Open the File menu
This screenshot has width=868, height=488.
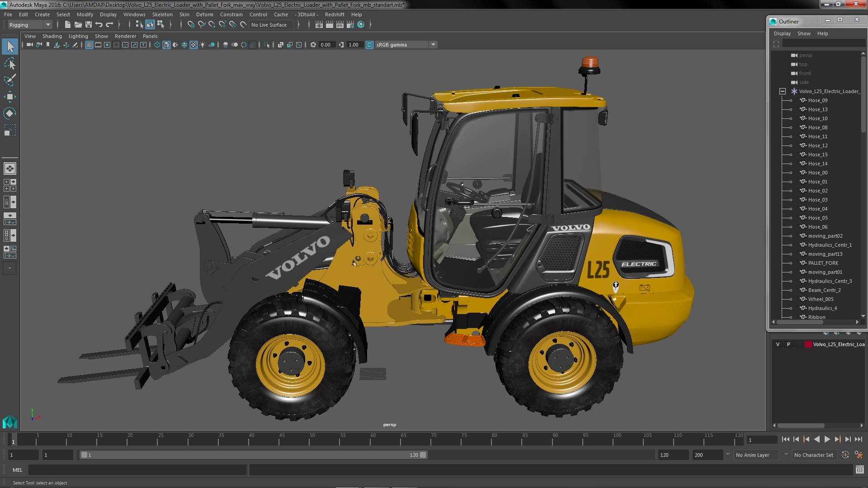pyautogui.click(x=8, y=14)
